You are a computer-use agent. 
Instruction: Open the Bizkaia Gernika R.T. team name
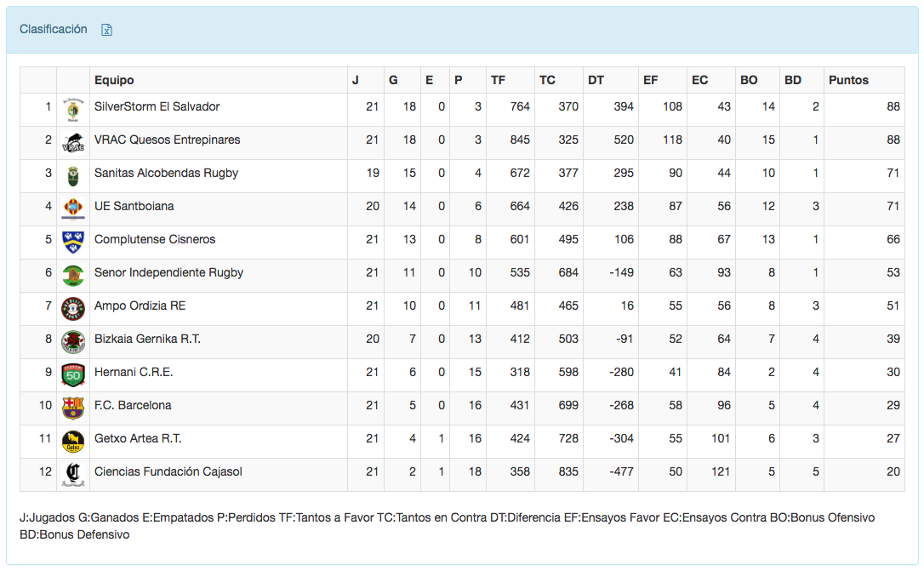point(147,339)
